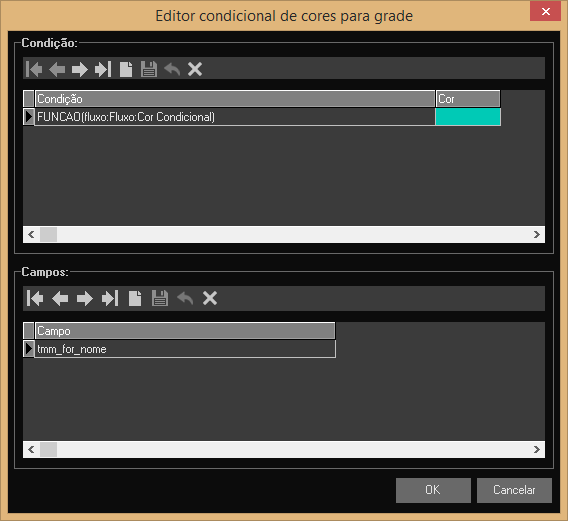568x521 pixels.
Task: Click the Campo column header
Action: click(185, 331)
